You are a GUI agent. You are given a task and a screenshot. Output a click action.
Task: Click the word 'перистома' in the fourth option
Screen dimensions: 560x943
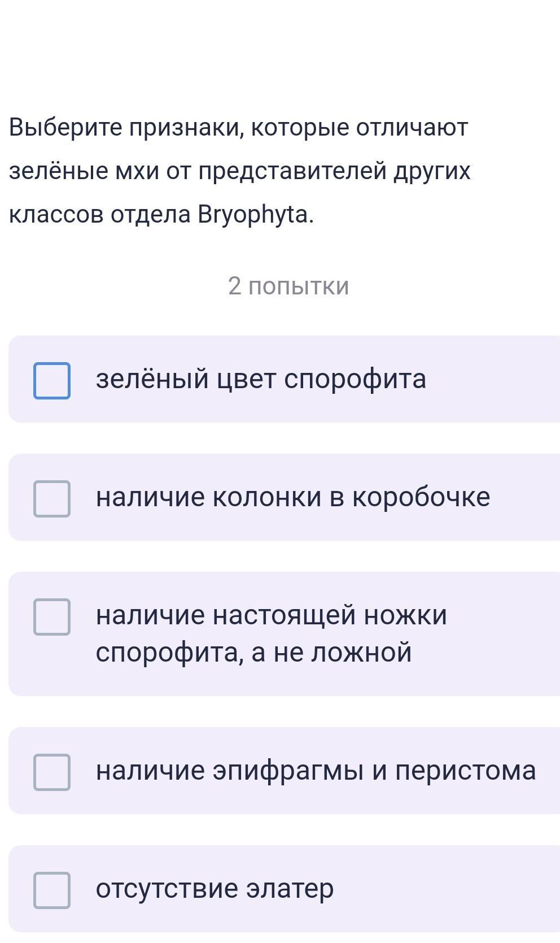pyautogui.click(x=465, y=771)
